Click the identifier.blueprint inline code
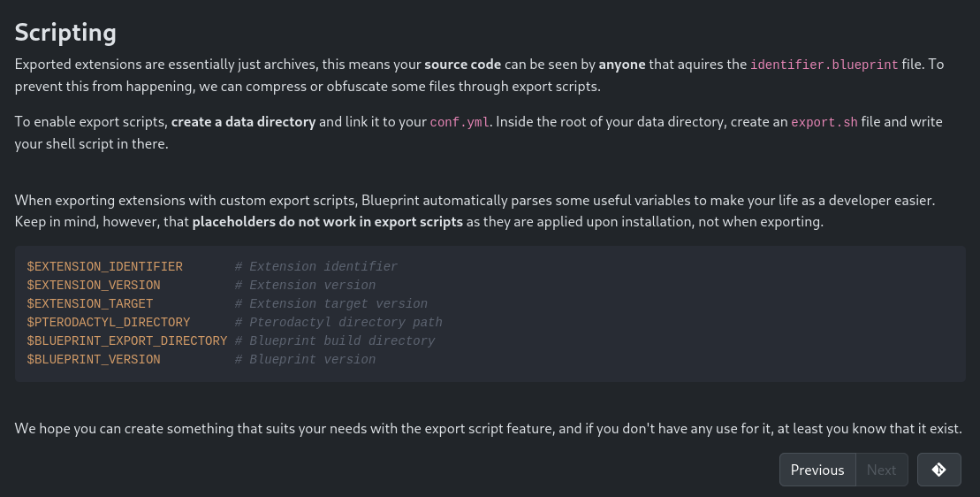Image resolution: width=980 pixels, height=497 pixels. click(x=824, y=65)
